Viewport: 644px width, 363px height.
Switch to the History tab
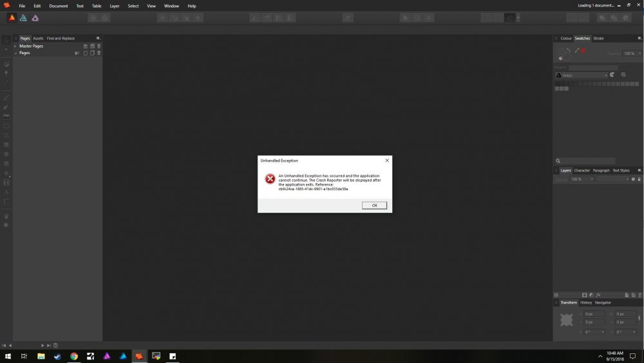point(585,302)
